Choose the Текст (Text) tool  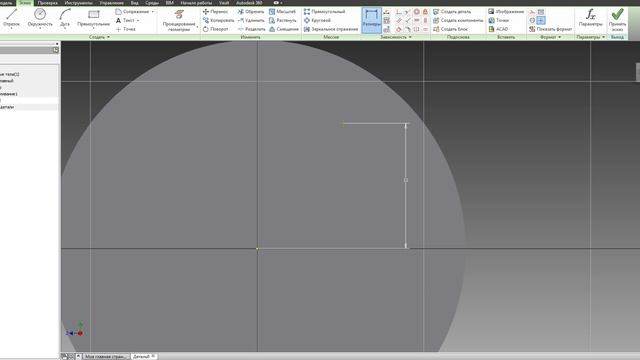[125, 20]
